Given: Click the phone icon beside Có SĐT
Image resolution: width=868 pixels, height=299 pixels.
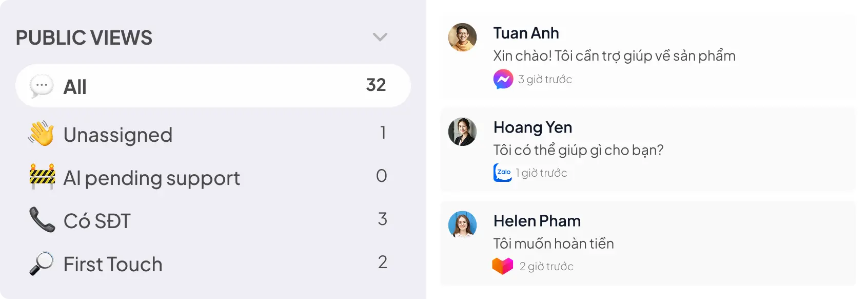Looking at the screenshot, I should click(x=43, y=220).
